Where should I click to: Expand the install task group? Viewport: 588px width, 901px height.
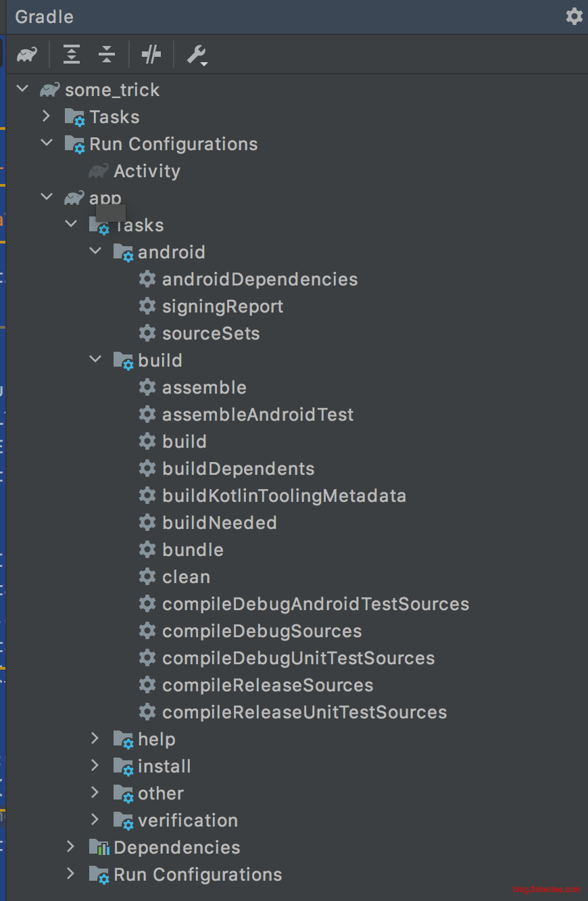(95, 766)
